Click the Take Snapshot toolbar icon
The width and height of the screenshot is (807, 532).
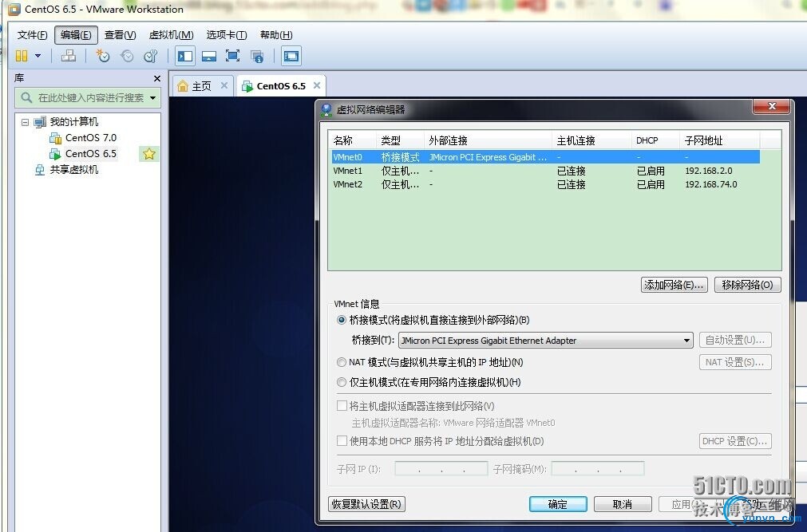coord(103,56)
